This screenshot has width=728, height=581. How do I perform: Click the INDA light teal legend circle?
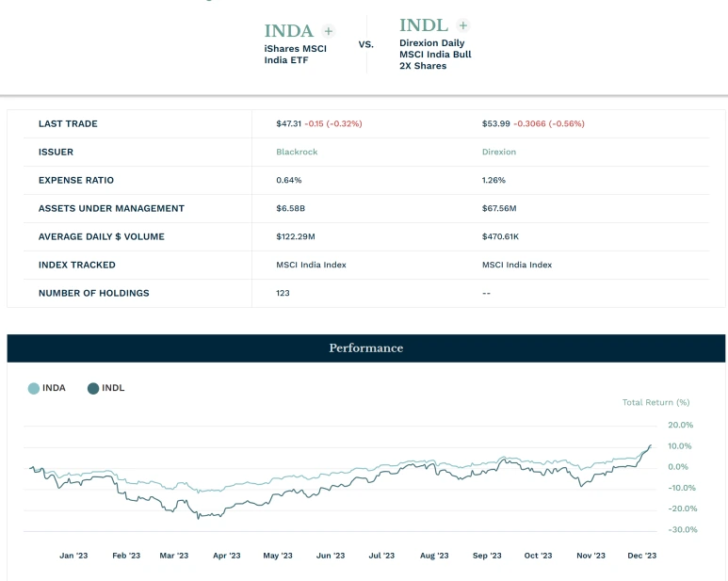pyautogui.click(x=34, y=388)
